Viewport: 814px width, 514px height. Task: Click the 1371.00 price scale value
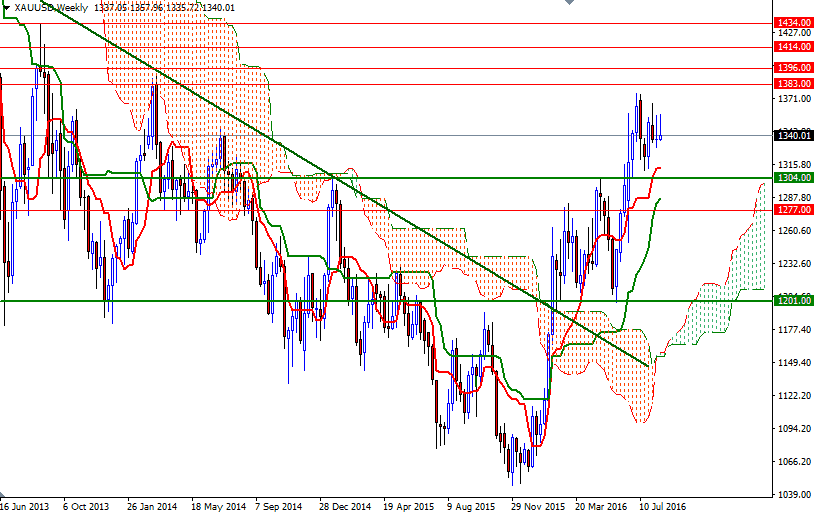pos(794,99)
